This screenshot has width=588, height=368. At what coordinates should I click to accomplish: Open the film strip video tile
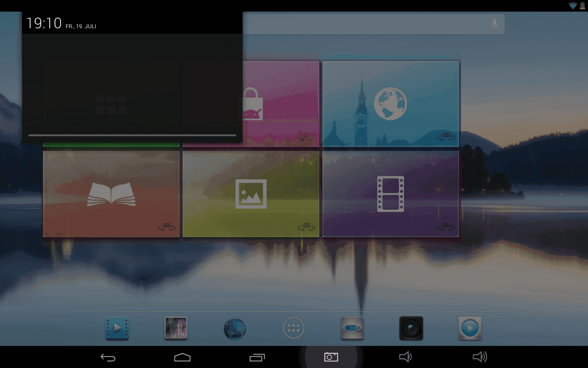click(390, 194)
